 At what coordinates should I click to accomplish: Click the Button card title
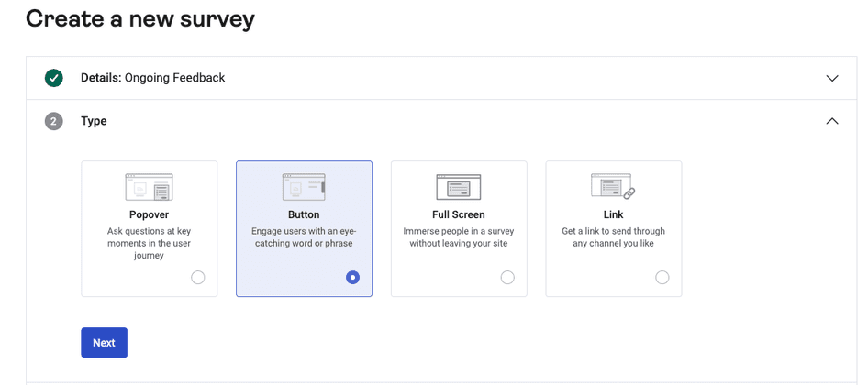pyautogui.click(x=304, y=214)
